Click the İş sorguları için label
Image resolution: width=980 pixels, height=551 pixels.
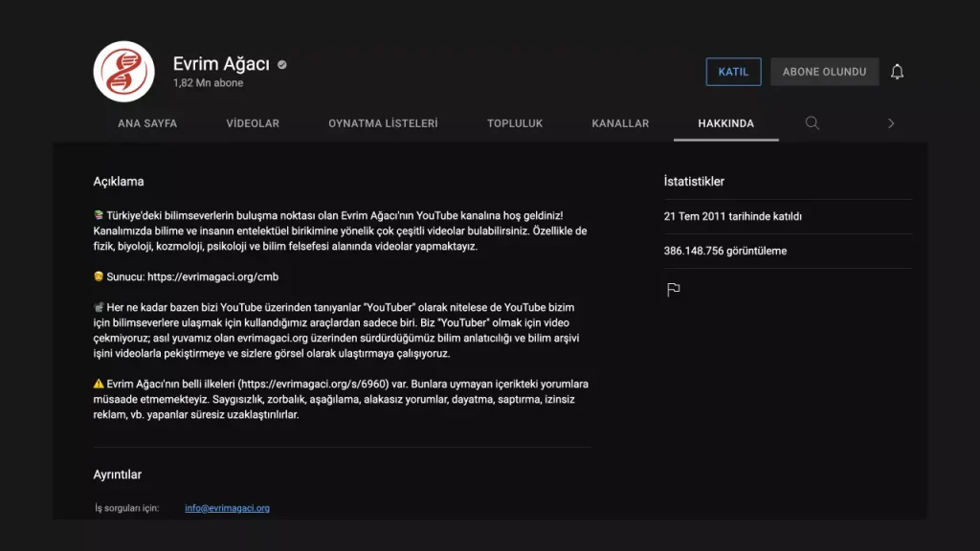click(x=127, y=508)
